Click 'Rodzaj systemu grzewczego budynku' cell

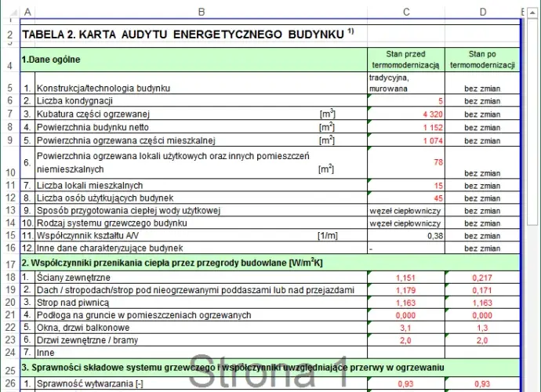tap(202, 223)
